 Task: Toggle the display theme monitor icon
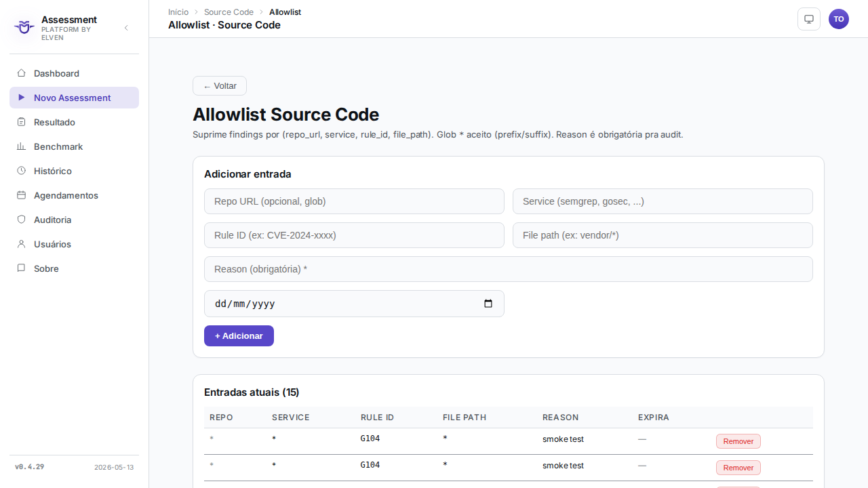point(809,19)
